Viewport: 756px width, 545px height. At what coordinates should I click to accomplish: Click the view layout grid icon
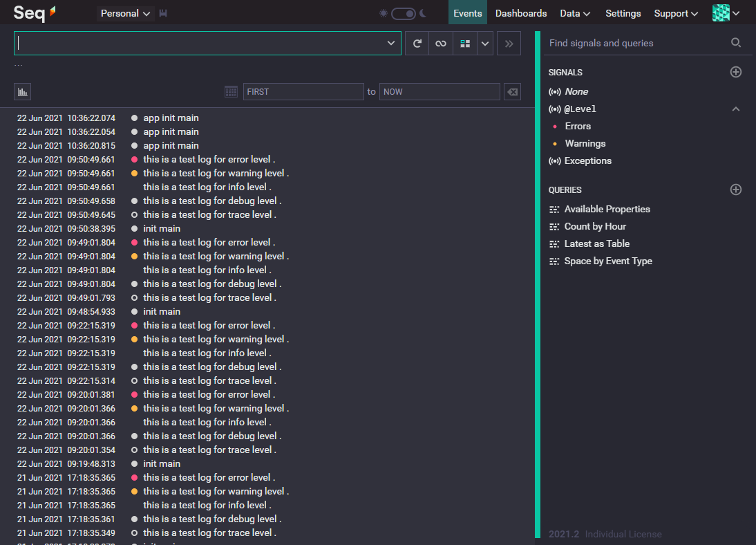[465, 44]
